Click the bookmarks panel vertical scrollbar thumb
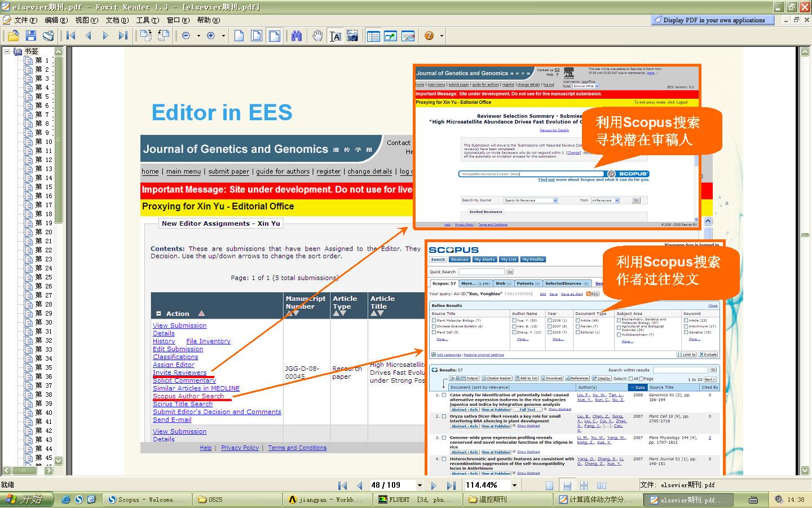 (59, 139)
